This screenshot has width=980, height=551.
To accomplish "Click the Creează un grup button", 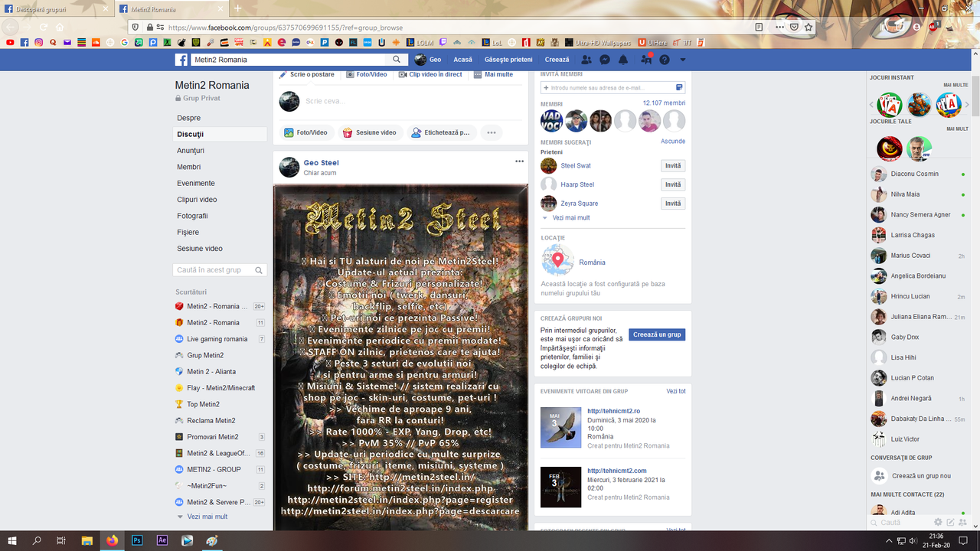I will (657, 334).
